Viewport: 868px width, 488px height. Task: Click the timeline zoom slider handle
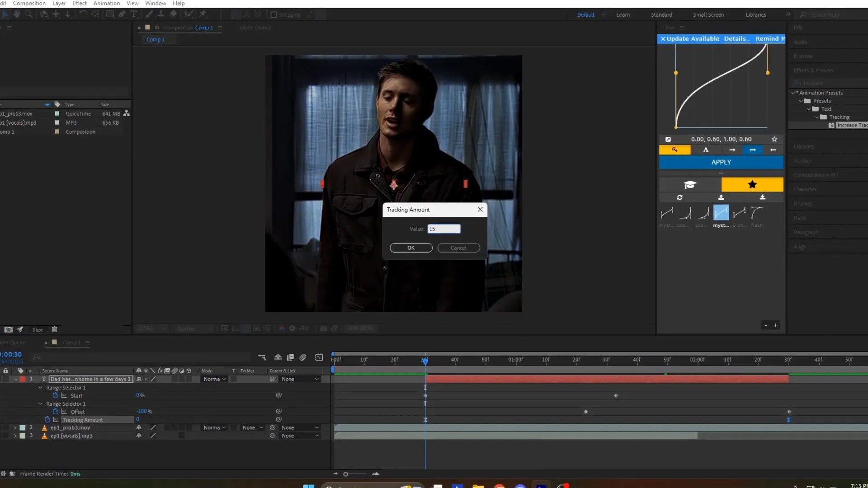pos(345,474)
